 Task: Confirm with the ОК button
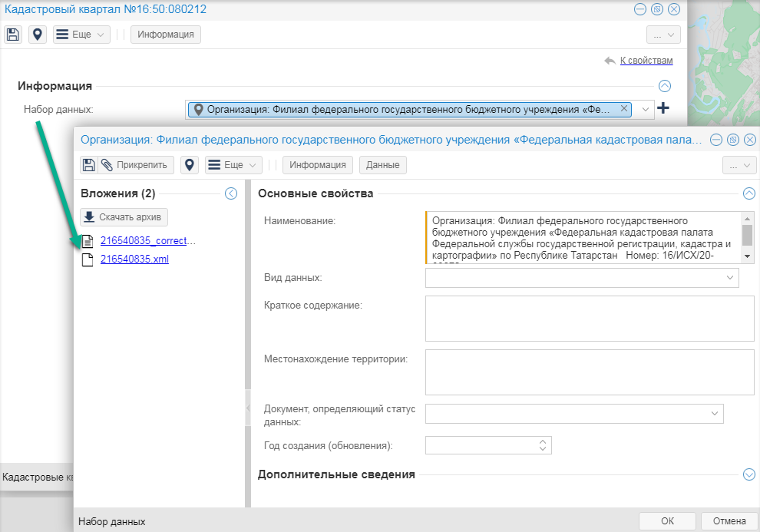click(667, 521)
